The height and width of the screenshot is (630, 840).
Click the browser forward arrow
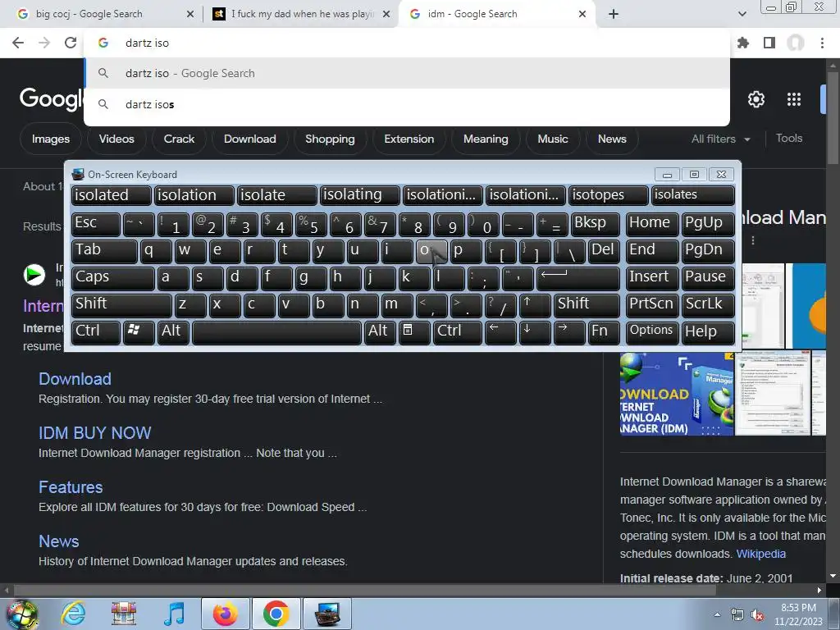click(x=44, y=43)
